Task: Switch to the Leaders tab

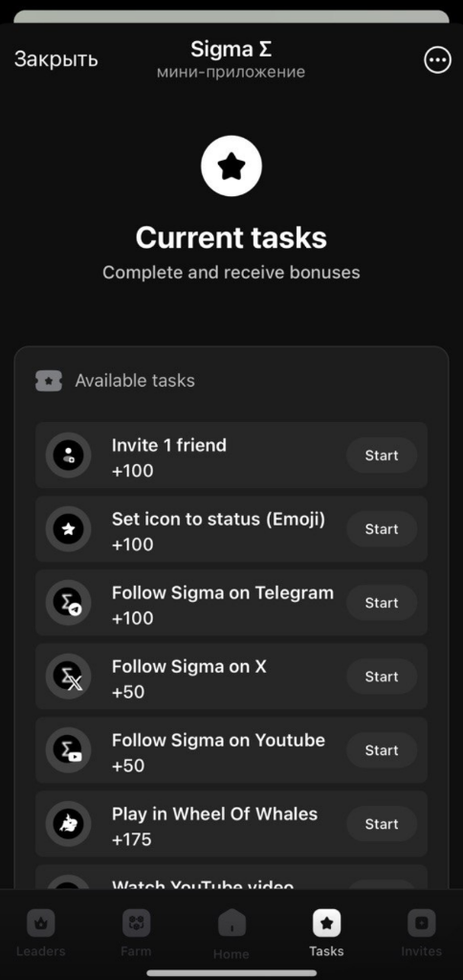Action: tap(40, 934)
